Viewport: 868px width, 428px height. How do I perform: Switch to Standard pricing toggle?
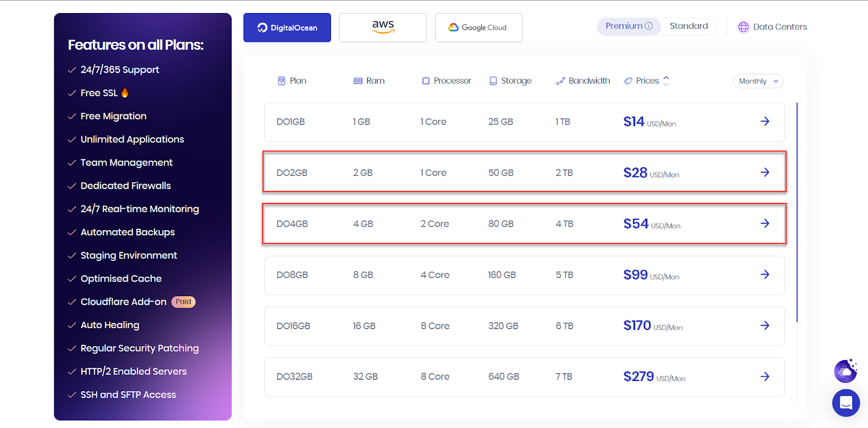pyautogui.click(x=688, y=26)
